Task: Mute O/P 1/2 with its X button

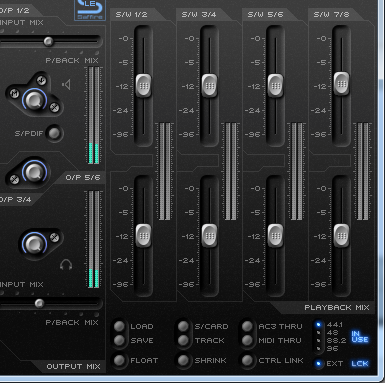Action: click(54, 107)
